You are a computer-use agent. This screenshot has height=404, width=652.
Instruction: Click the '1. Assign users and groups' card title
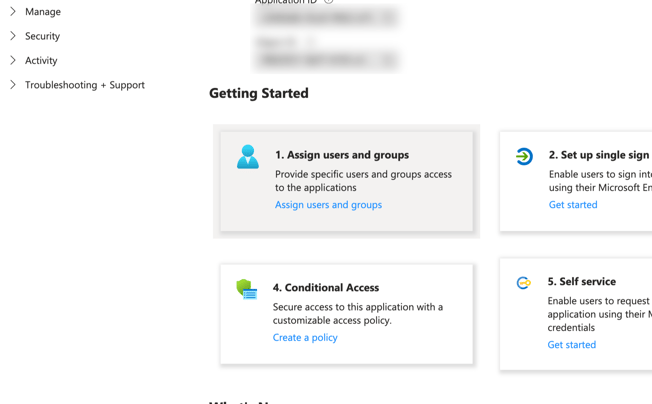(x=342, y=155)
